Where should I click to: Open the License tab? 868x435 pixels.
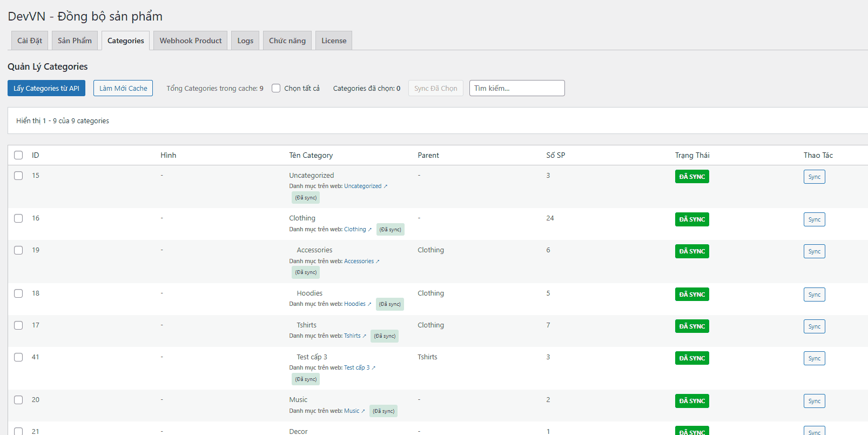(334, 41)
